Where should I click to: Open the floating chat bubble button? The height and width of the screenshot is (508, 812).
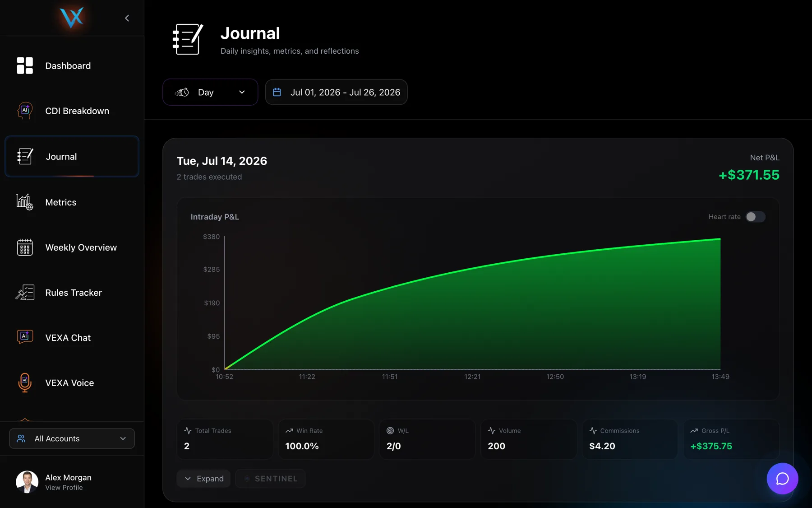point(782,478)
